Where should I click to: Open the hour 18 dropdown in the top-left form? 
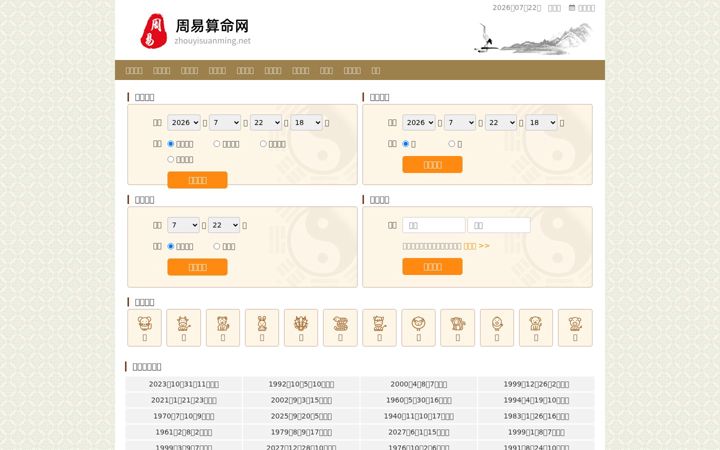(x=306, y=123)
